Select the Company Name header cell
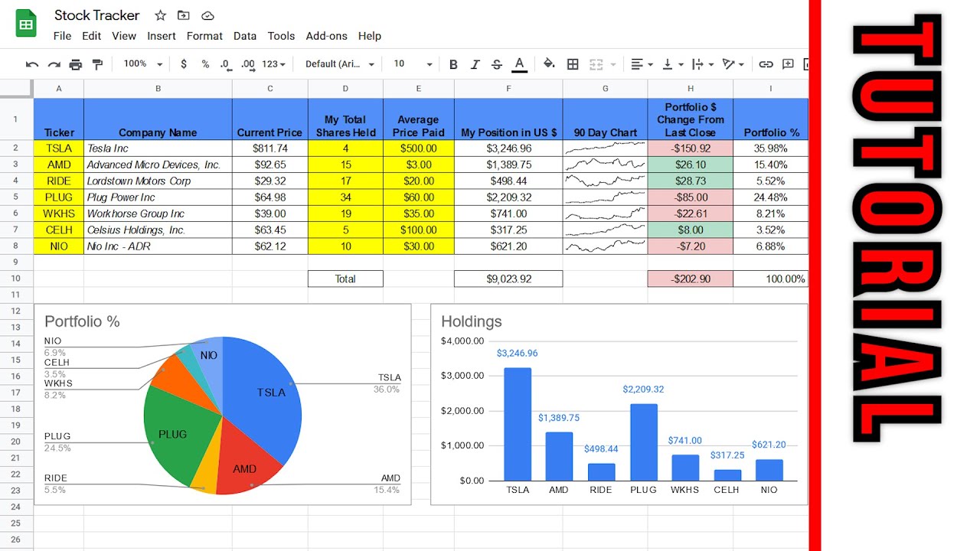Screen dimensions: 980x551 [158, 119]
